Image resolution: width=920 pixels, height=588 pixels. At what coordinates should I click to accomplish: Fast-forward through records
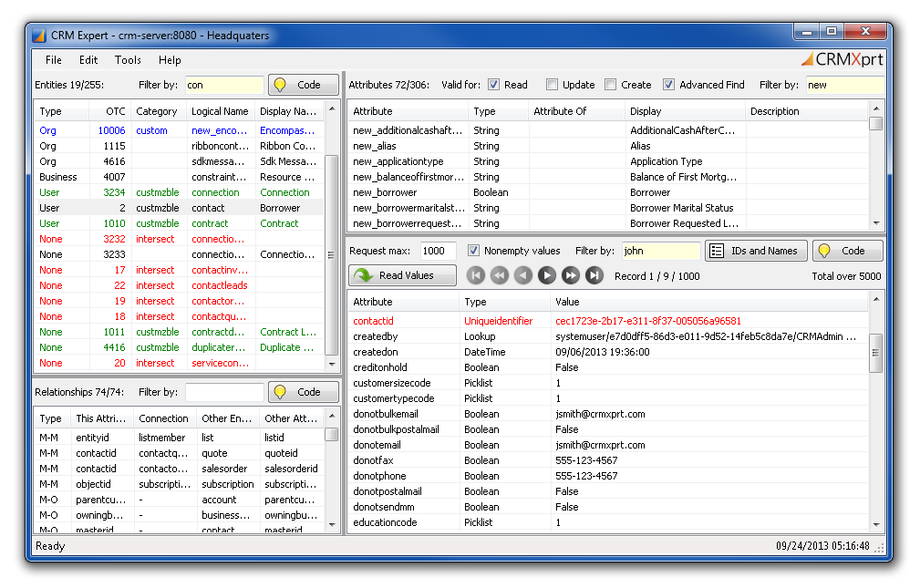[x=570, y=275]
